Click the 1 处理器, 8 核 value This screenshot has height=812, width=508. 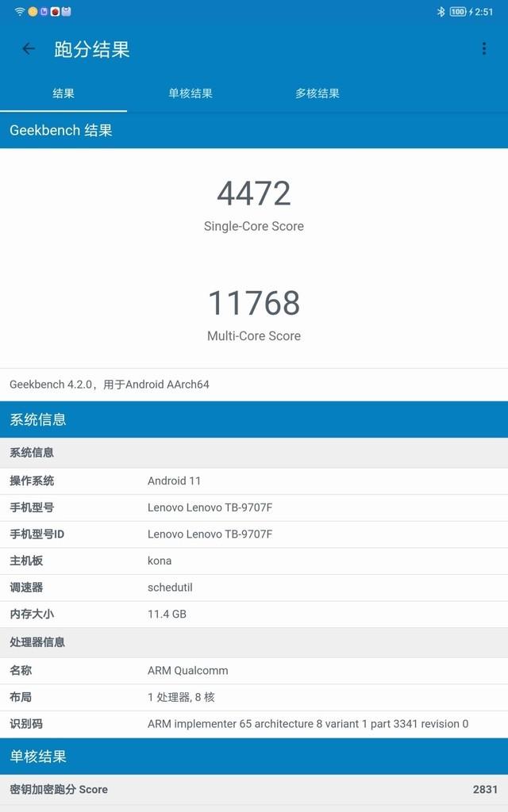coord(181,697)
